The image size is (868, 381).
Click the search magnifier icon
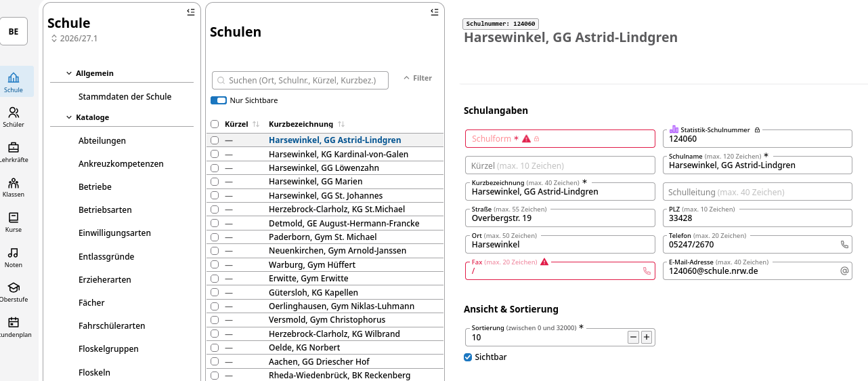(221, 80)
